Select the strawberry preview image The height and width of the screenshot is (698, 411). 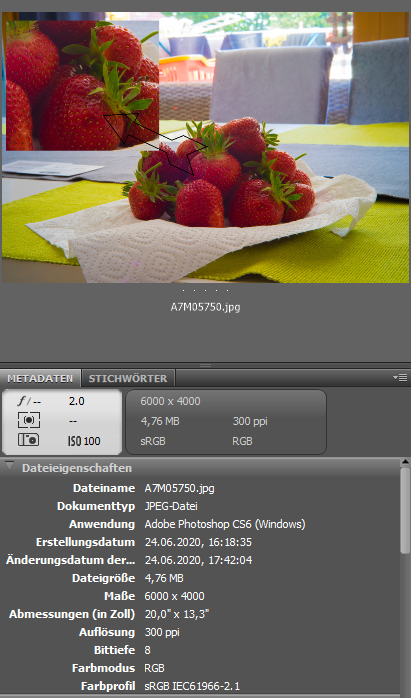tap(205, 147)
